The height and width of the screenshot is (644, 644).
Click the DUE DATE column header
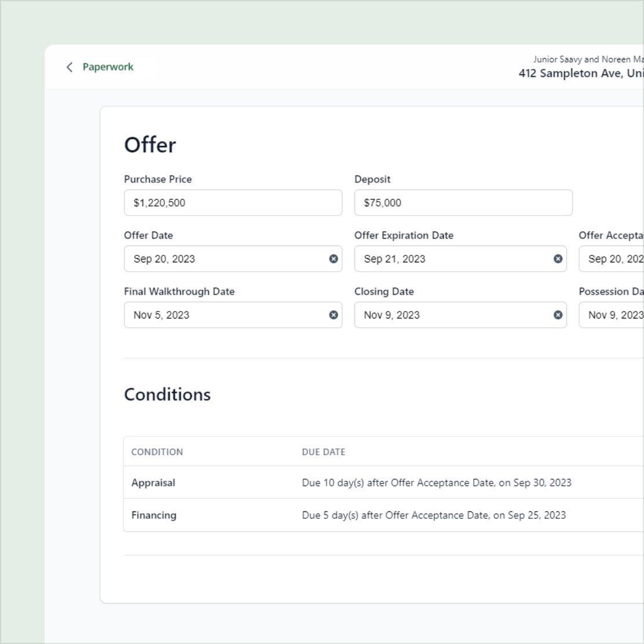click(323, 452)
